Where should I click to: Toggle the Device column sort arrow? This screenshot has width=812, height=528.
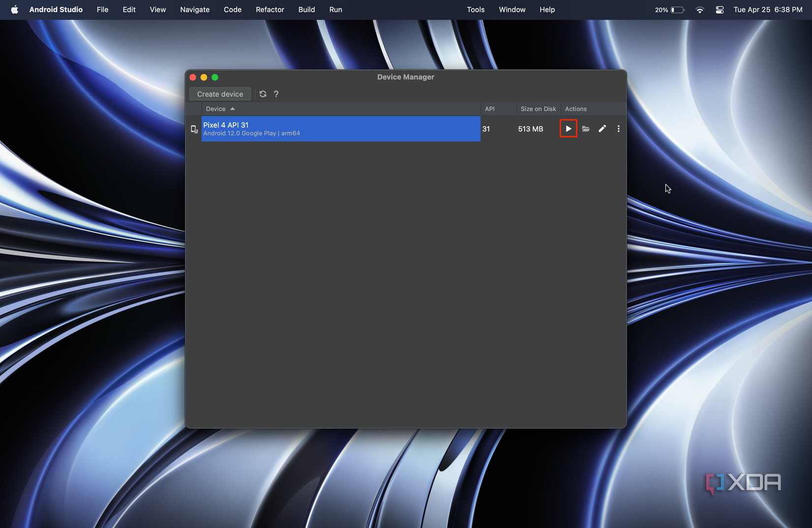(232, 109)
